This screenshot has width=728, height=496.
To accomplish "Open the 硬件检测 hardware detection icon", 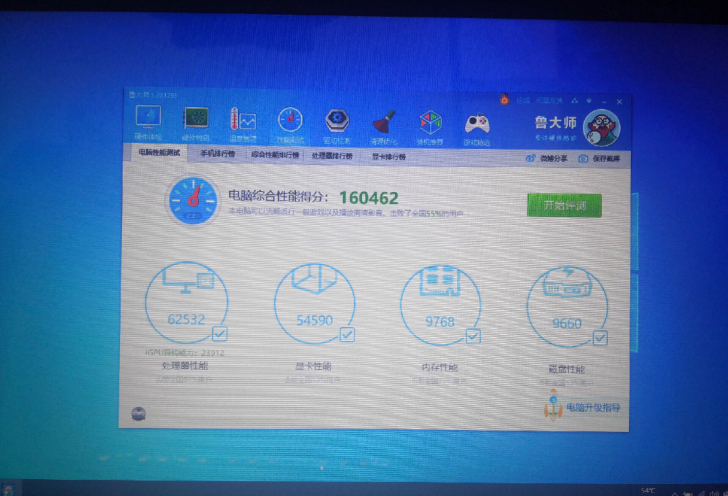I will [195, 124].
